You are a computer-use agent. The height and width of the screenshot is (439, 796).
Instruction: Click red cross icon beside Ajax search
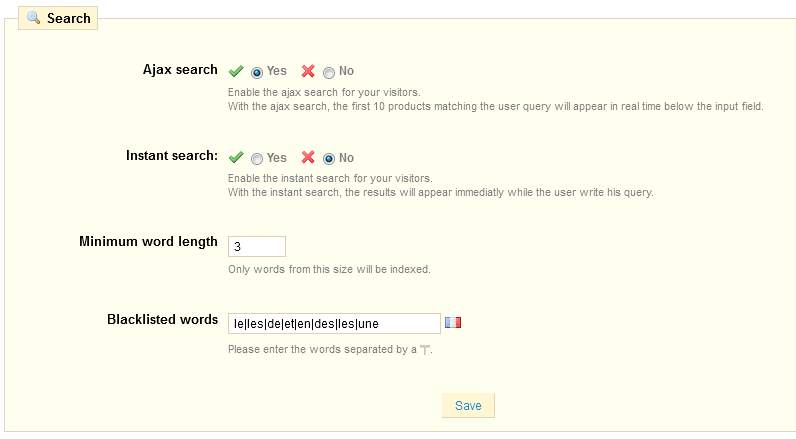click(308, 71)
